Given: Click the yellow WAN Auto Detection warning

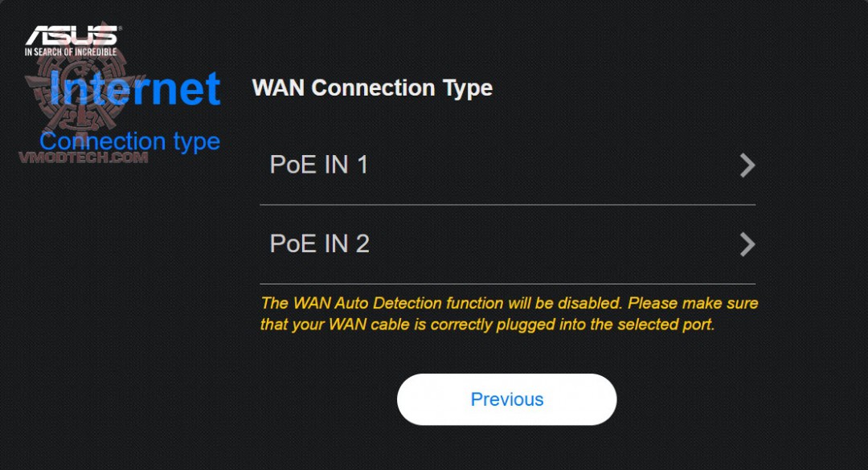Looking at the screenshot, I should 509,314.
